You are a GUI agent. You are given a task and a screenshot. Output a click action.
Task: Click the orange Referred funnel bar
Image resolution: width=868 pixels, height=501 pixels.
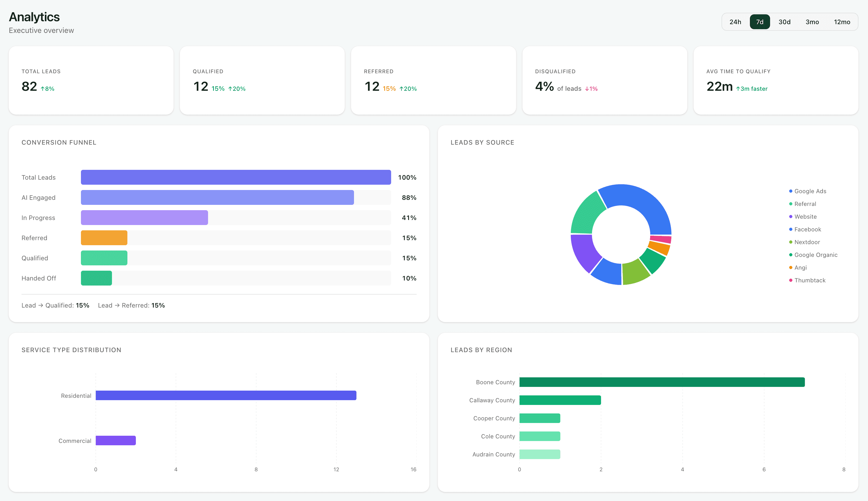[x=104, y=238]
